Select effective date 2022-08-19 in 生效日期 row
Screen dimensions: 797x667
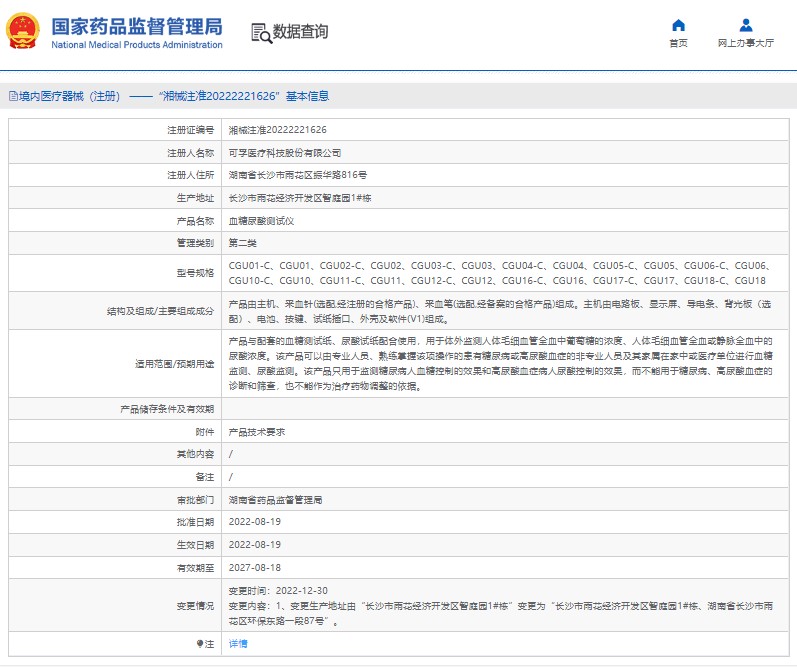click(x=255, y=544)
